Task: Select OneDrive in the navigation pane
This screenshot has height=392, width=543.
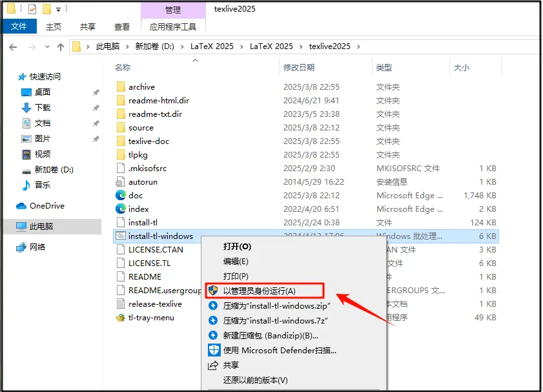Action: tap(47, 206)
